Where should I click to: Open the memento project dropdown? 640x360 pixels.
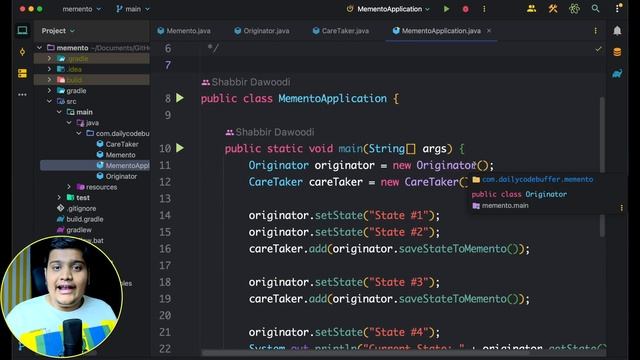tap(81, 9)
